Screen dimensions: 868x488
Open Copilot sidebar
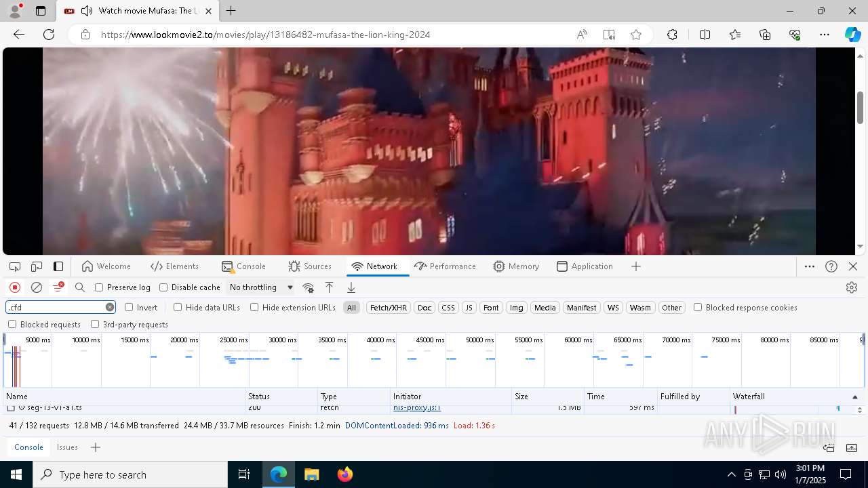pyautogui.click(x=852, y=35)
